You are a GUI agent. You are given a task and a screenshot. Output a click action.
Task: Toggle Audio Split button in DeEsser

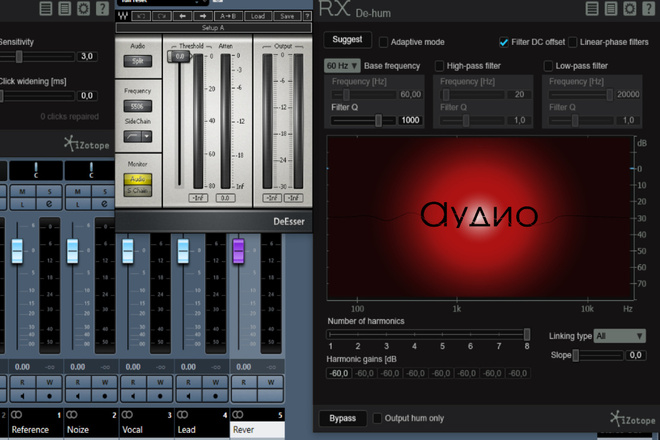pyautogui.click(x=138, y=61)
